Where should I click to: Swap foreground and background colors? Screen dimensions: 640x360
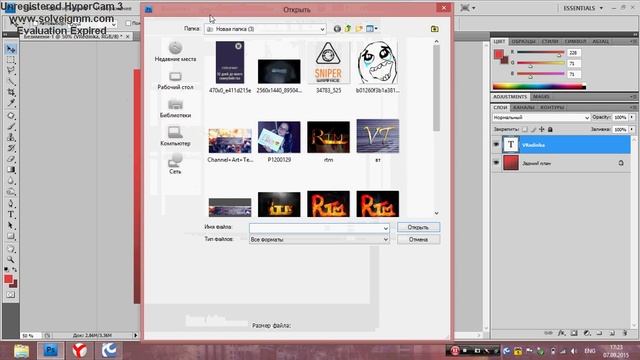(x=15, y=270)
